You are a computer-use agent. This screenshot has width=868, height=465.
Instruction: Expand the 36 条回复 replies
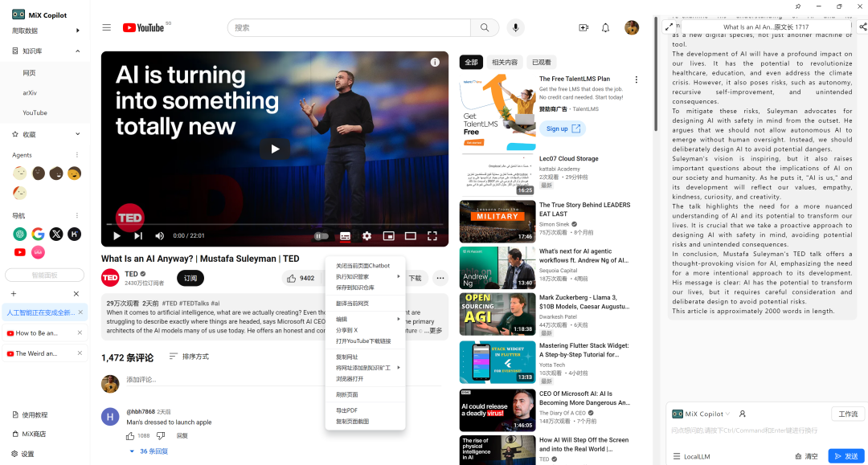pyautogui.click(x=149, y=451)
